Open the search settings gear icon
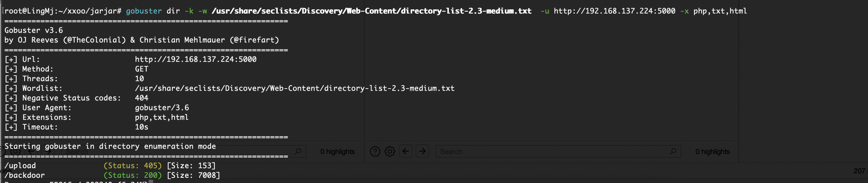The width and height of the screenshot is (868, 183). tap(390, 151)
